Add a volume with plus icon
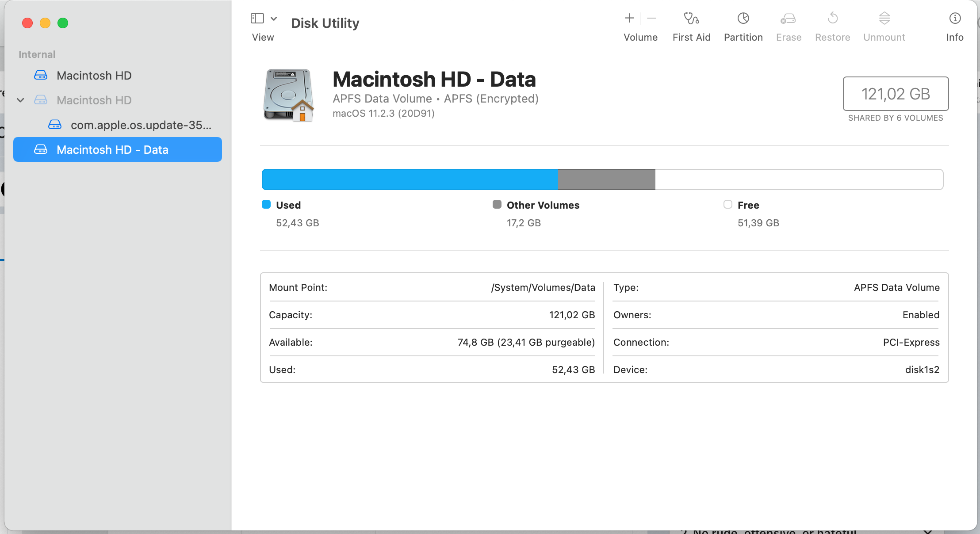The height and width of the screenshot is (534, 980). 629,18
